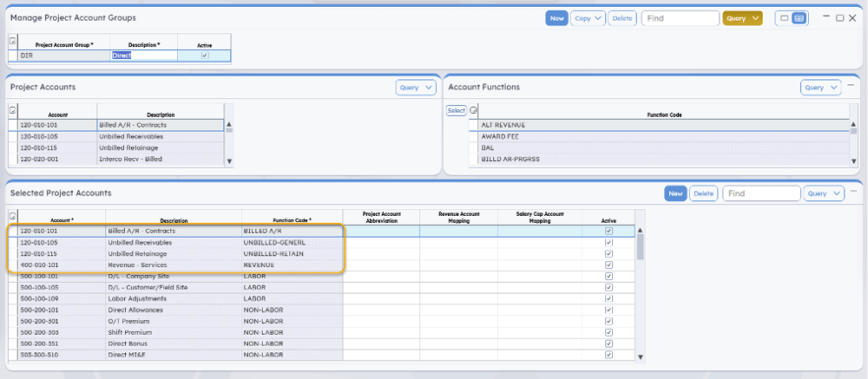Select BILLD AR-PRGRSS function code
This screenshot has width=868, height=379.
(x=664, y=159)
